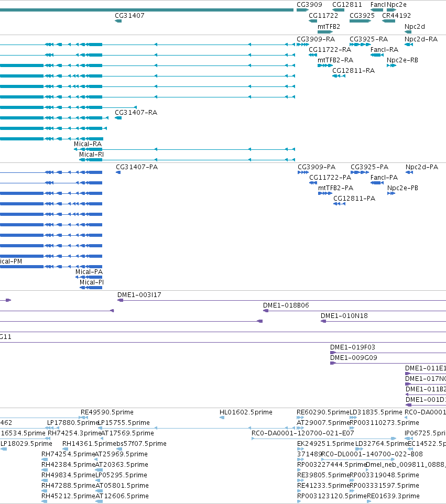
Task: Select the CG31407-PA protein feature
Action: pos(118,172)
